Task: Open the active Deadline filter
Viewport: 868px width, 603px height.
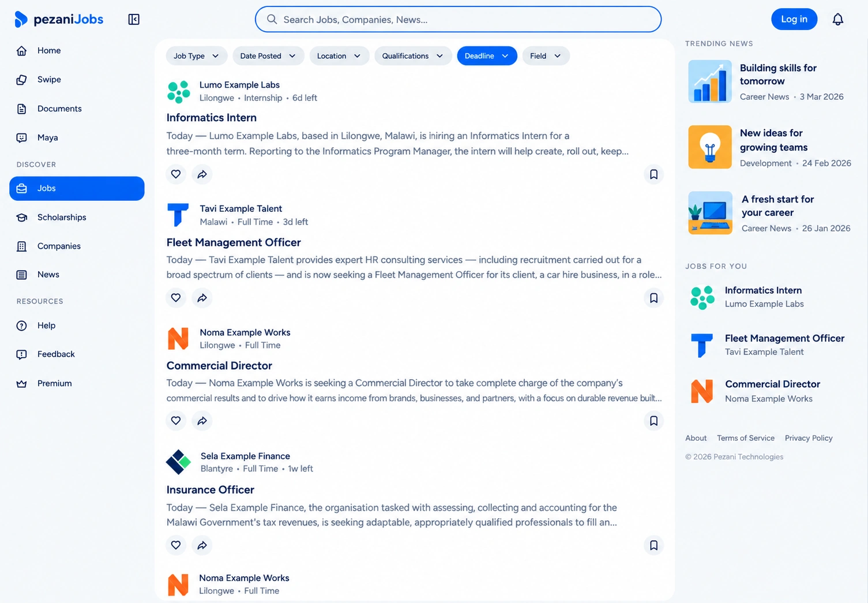Action: point(487,56)
